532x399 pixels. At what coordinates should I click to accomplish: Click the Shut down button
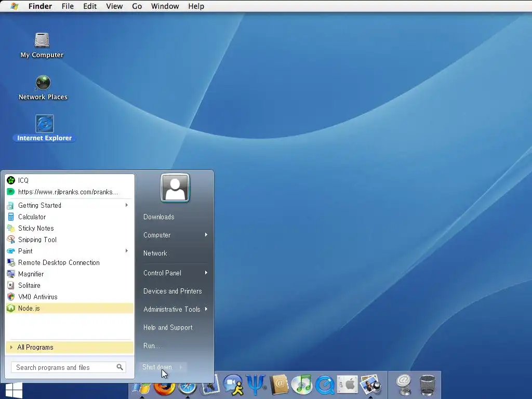coord(157,367)
